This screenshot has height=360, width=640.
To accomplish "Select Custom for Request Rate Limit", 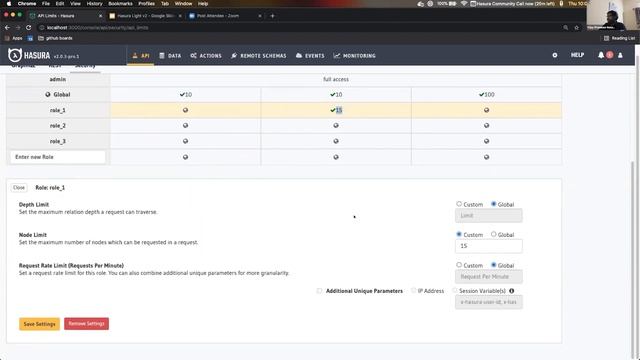I will click(x=459, y=265).
